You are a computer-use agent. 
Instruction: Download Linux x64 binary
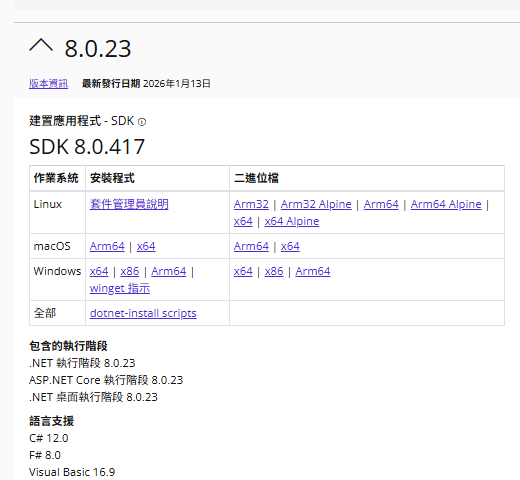tap(243, 221)
